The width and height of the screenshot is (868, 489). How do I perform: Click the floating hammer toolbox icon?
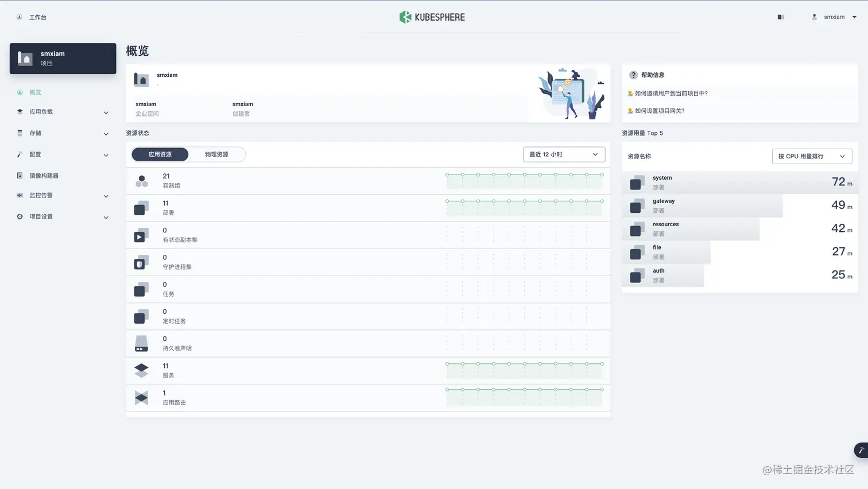tap(861, 451)
